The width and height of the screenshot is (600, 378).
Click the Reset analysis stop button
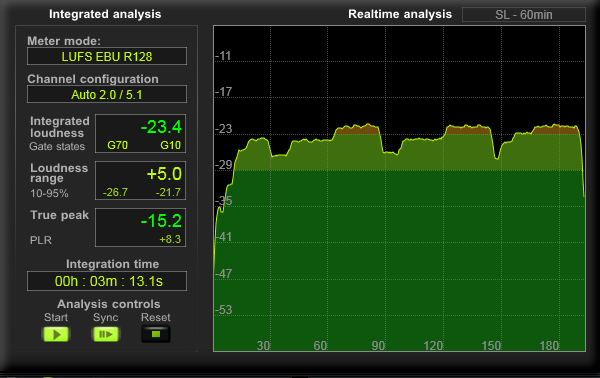(x=156, y=334)
